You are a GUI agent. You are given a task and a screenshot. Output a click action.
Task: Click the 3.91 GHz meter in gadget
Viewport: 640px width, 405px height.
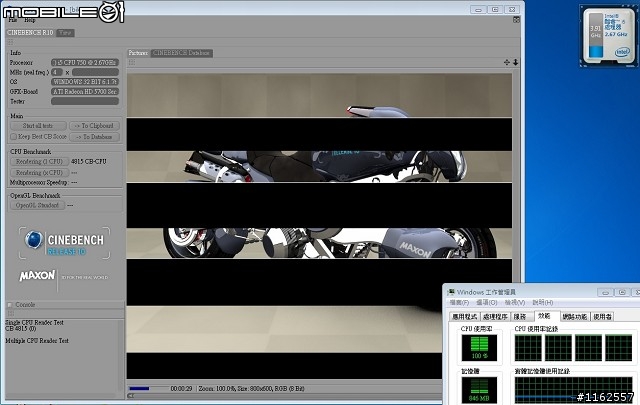point(596,35)
